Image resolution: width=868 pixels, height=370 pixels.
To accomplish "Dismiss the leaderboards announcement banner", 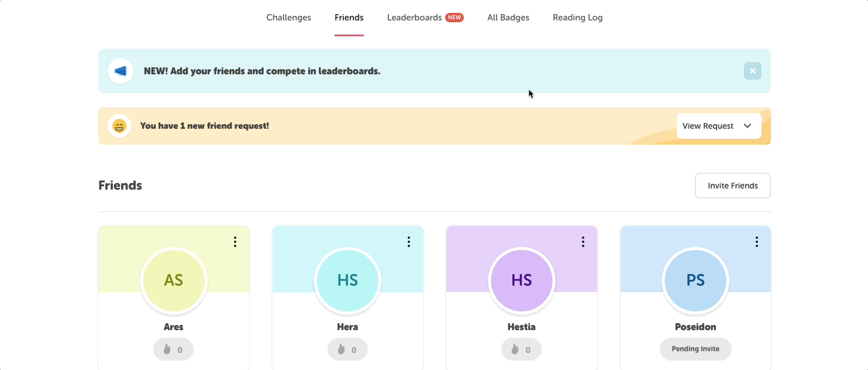I will pos(752,70).
